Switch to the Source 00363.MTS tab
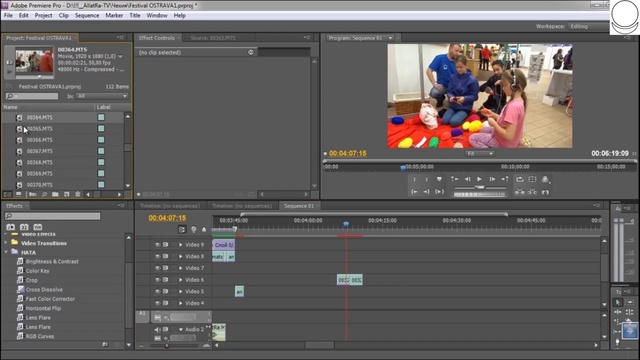 (213, 38)
